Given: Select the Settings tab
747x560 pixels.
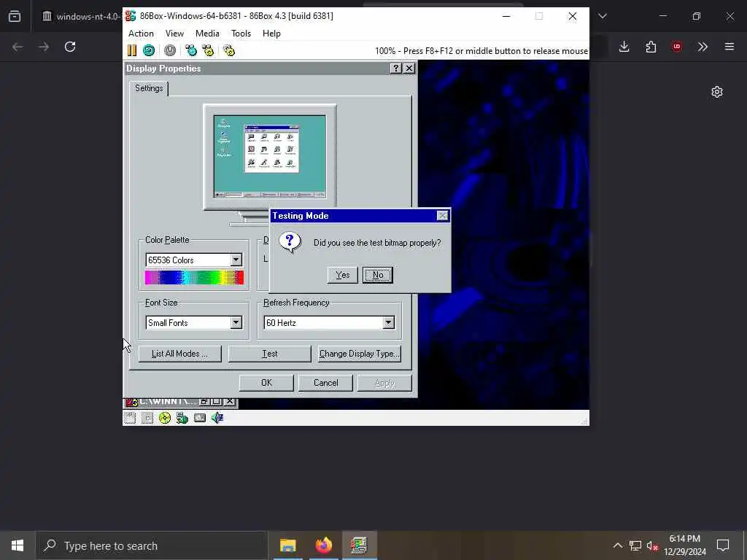Looking at the screenshot, I should coord(149,88).
